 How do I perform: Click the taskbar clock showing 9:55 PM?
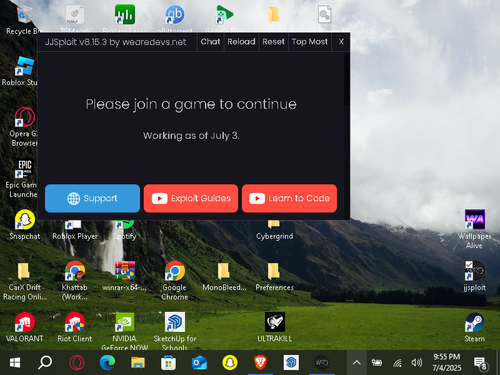pyautogui.click(x=447, y=362)
